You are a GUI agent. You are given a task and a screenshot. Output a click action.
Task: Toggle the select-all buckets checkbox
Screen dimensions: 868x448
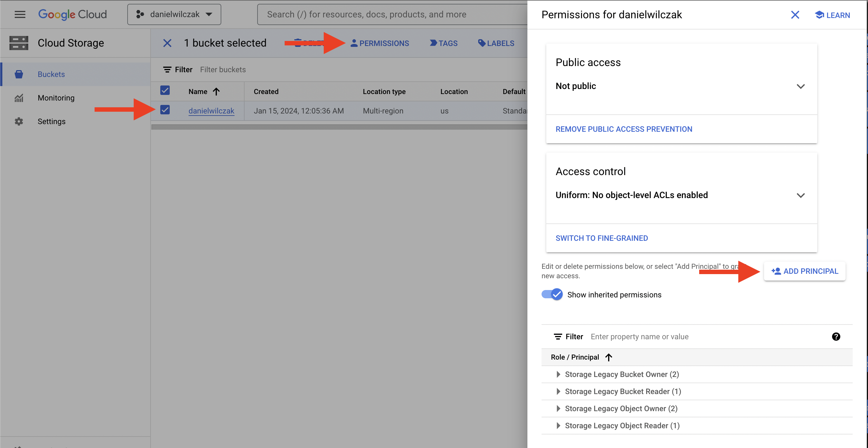point(165,90)
